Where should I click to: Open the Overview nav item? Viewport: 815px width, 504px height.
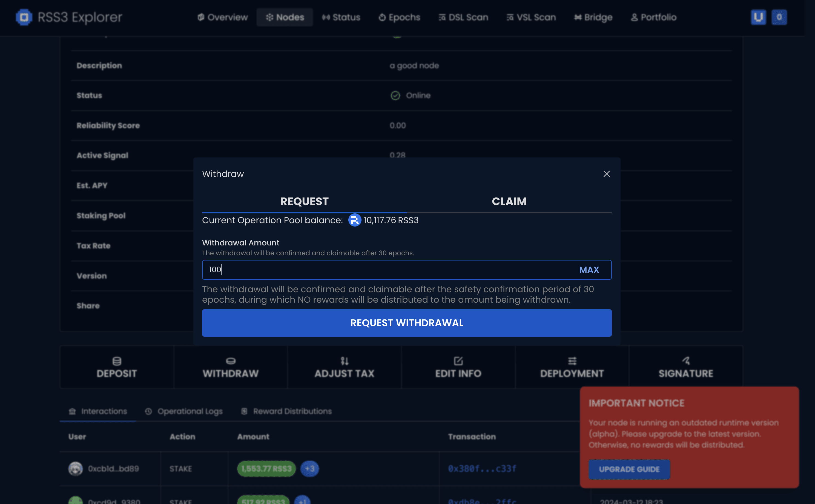pyautogui.click(x=223, y=17)
